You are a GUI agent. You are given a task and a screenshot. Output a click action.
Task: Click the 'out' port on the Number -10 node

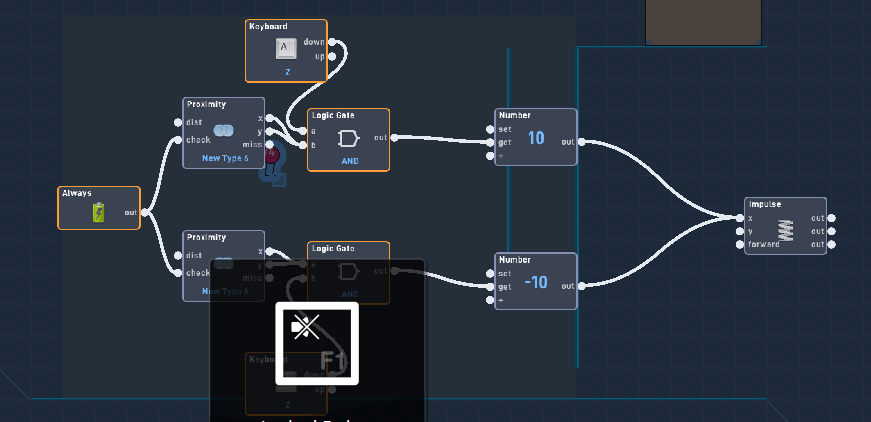coord(581,286)
